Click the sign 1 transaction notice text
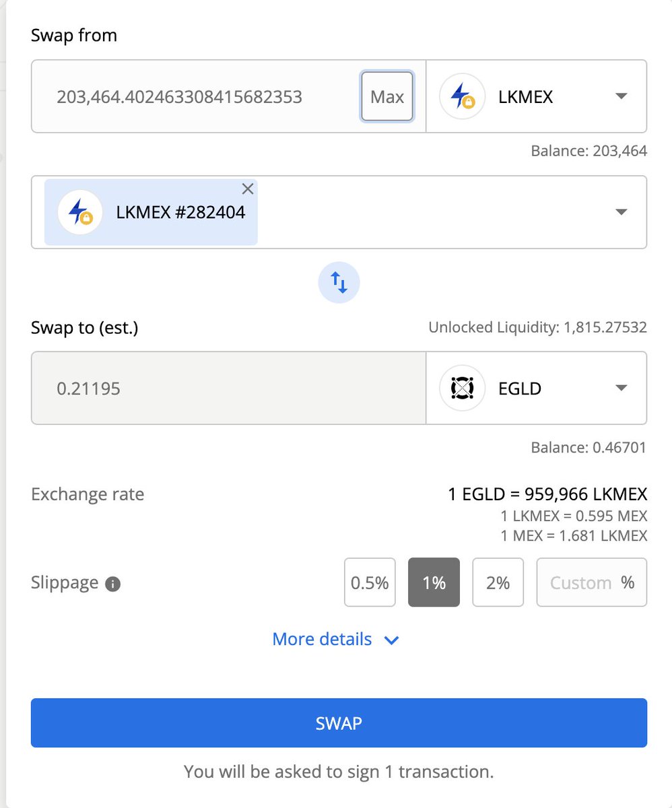Image resolution: width=672 pixels, height=808 pixels. pyautogui.click(x=339, y=772)
